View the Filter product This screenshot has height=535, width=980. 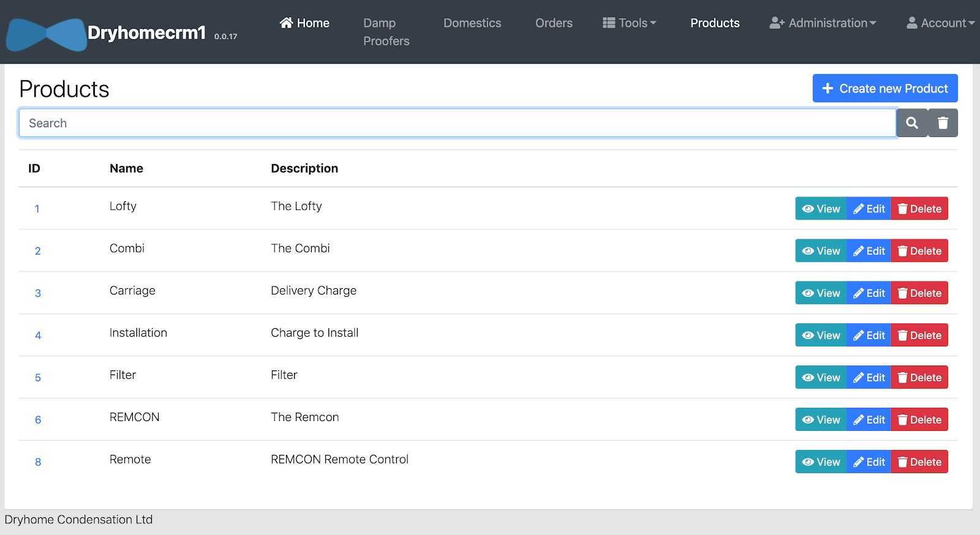click(821, 378)
